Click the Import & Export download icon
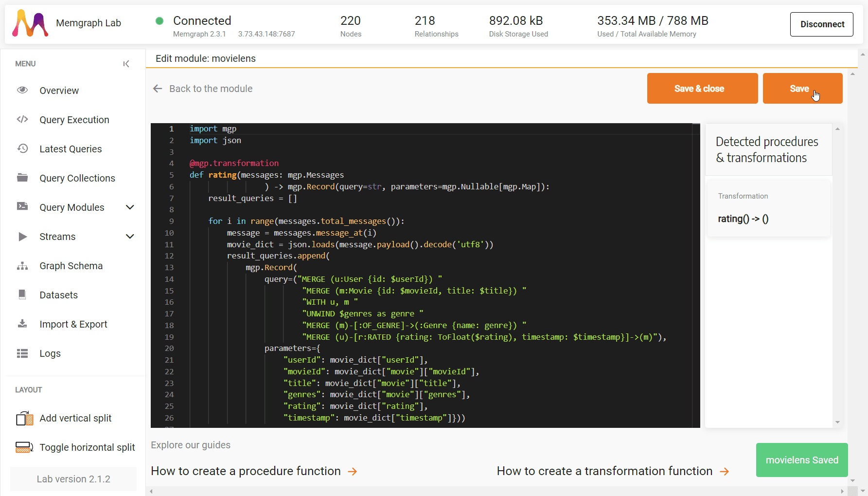This screenshot has width=868, height=496. tap(22, 324)
